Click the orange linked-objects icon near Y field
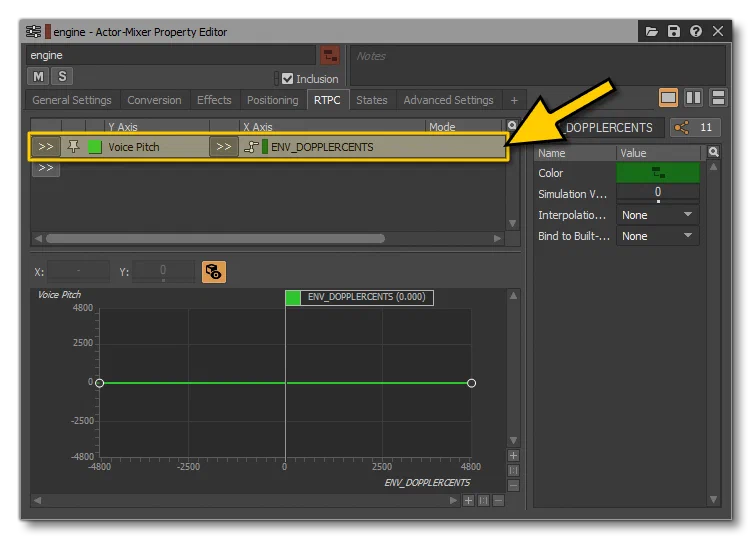 214,272
